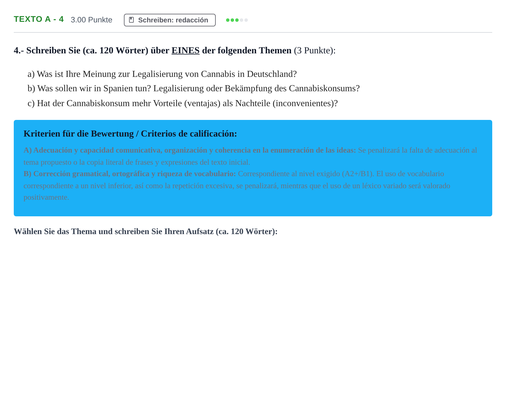Click criterion A) Adecuación y capacidad comunicativa

point(250,156)
